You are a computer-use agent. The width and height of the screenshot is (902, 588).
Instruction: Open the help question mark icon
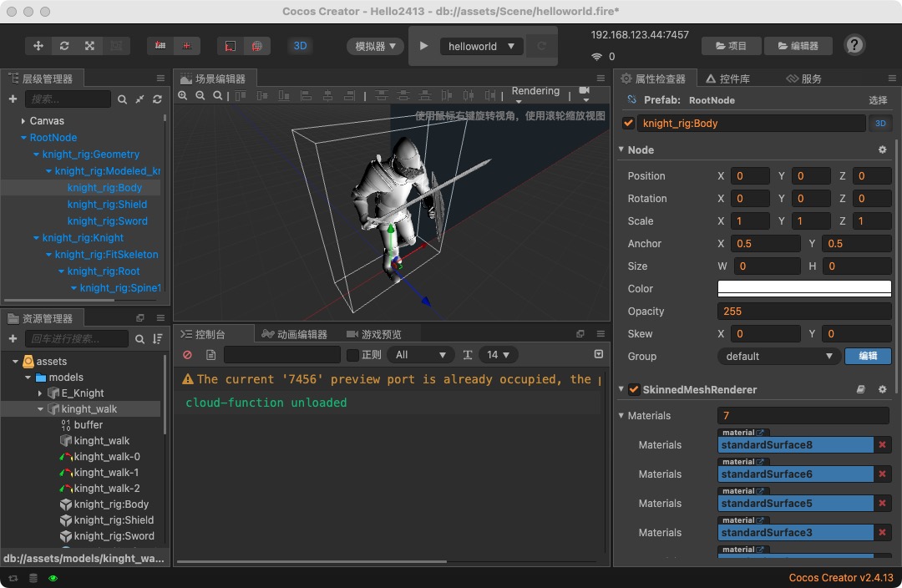[854, 45]
